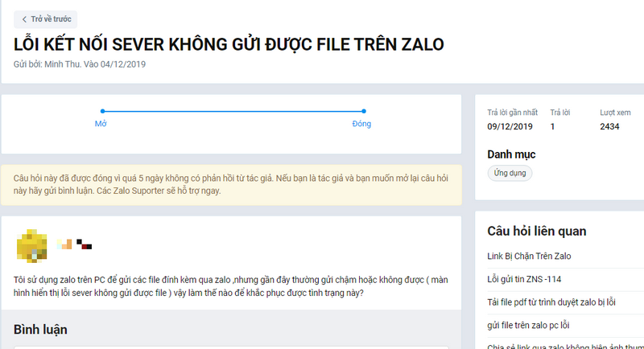Click the page title 'LỖI KẾT NỐI SEVER...'
This screenshot has height=349, width=644.
tap(229, 44)
